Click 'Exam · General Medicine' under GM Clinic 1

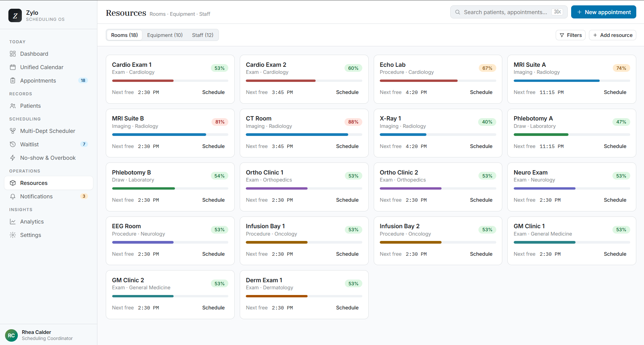pos(543,234)
